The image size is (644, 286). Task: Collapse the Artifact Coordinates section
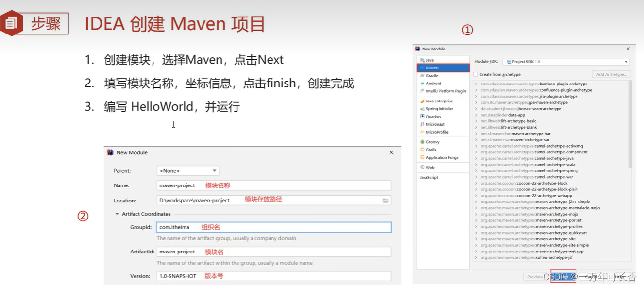tap(117, 214)
